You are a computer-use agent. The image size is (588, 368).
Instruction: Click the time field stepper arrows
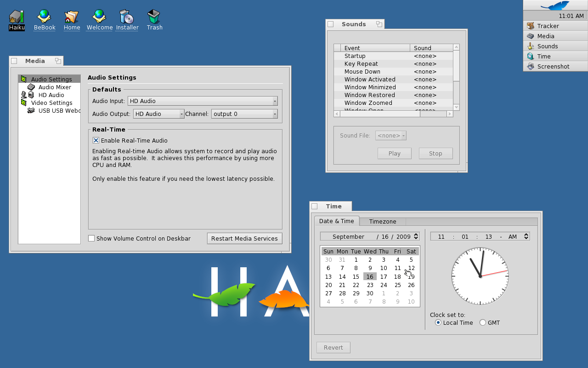point(526,236)
